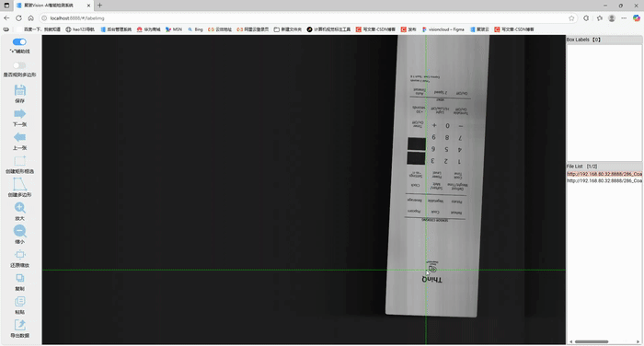Click the File List [1/2] header
The image size is (644, 346).
604,167
